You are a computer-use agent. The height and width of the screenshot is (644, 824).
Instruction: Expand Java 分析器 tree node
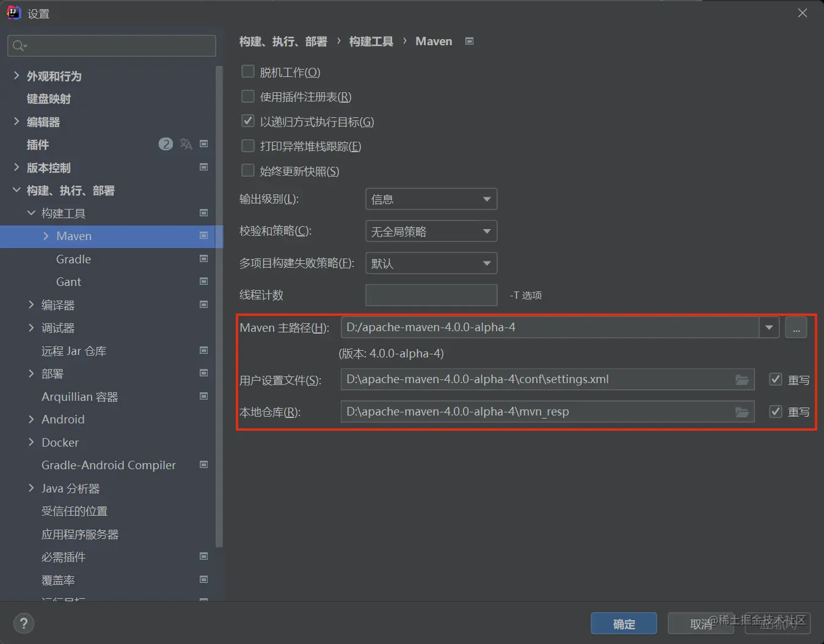[31, 488]
